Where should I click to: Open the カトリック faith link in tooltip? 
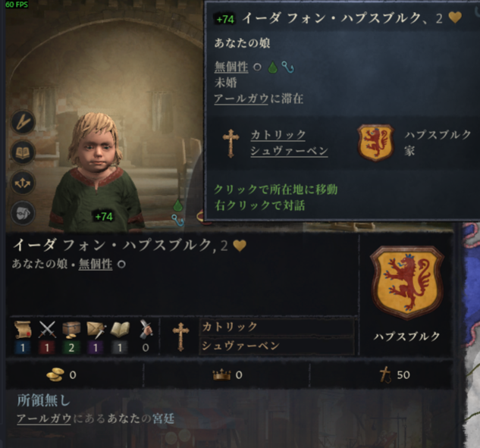(278, 135)
